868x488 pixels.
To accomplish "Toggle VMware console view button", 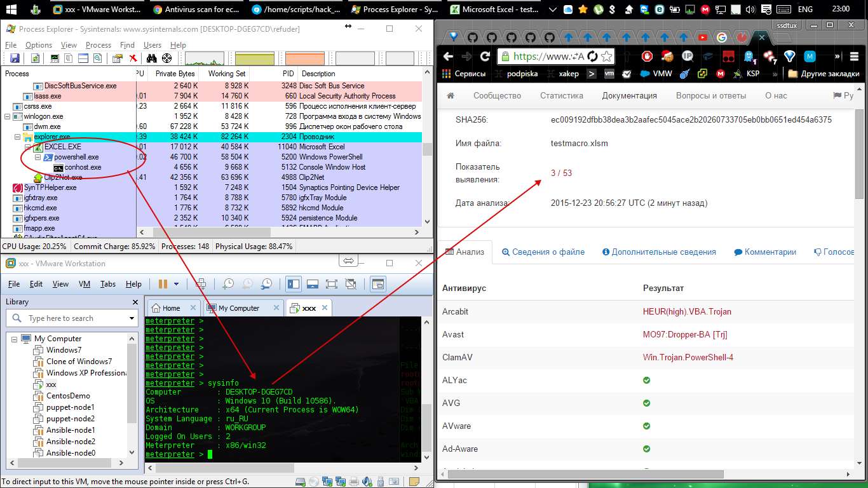I will click(378, 284).
